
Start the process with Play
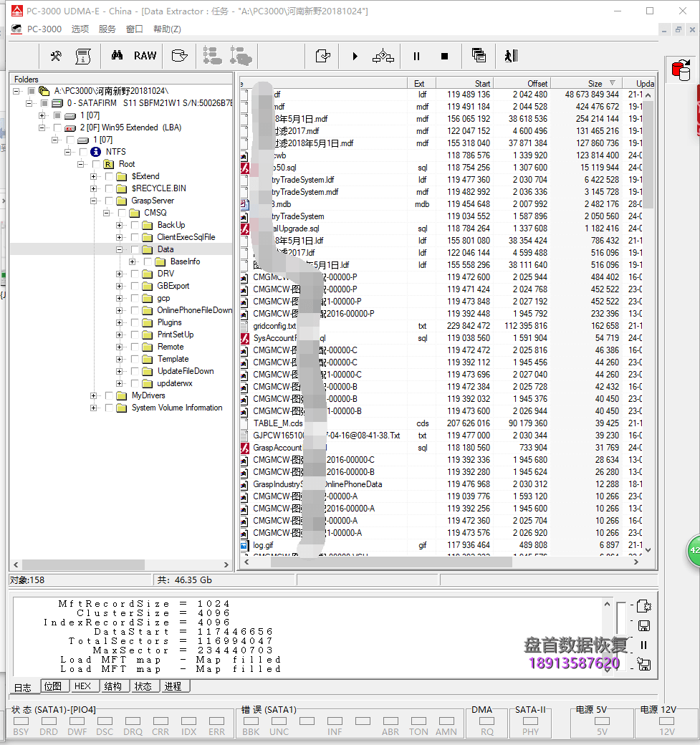(355, 57)
